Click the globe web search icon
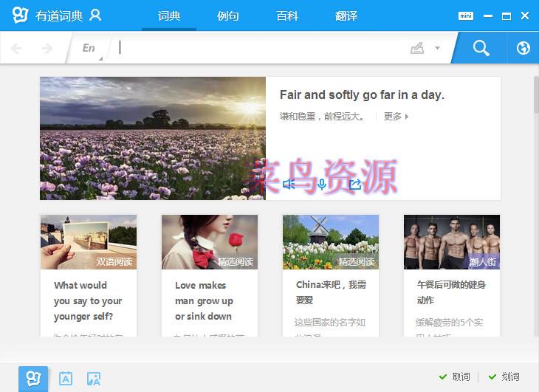This screenshot has width=539, height=392. (x=523, y=48)
